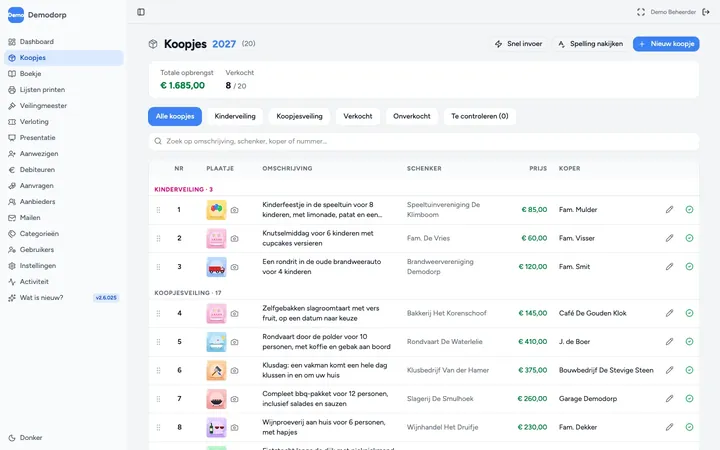Open fullscreen mode icon
The image size is (720, 450).
(641, 12)
